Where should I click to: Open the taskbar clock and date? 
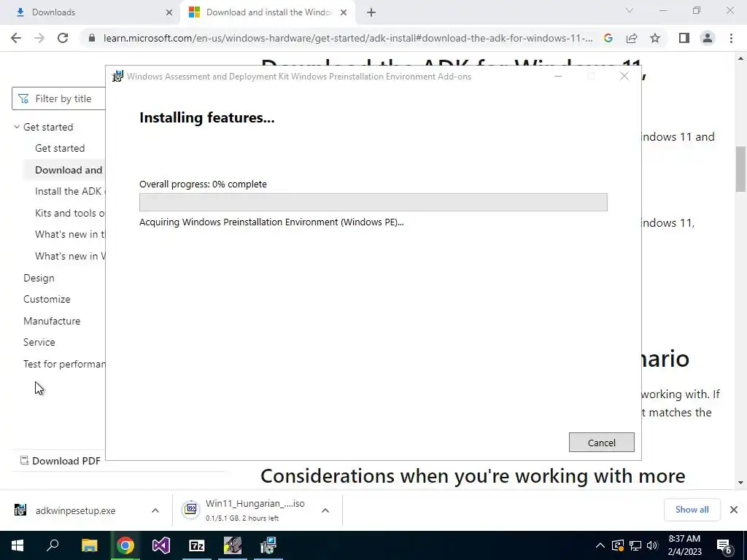[684, 545]
